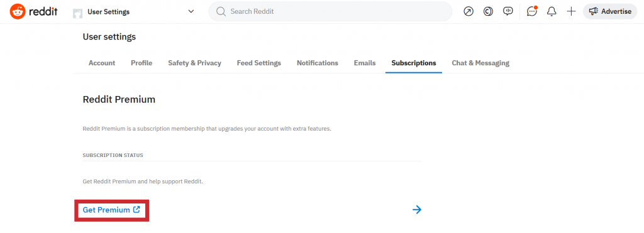Switch to the Account tab
The image size is (644, 233).
pos(102,63)
